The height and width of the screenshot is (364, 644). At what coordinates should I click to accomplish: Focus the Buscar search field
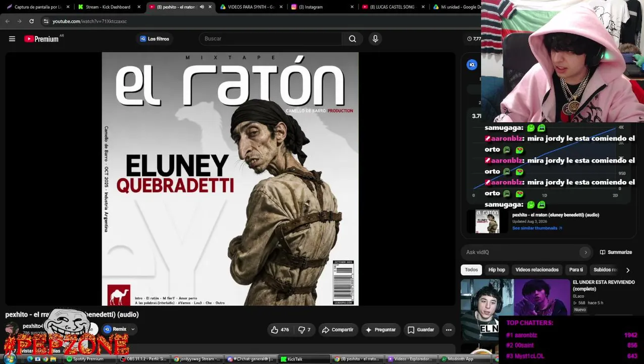pyautogui.click(x=271, y=39)
